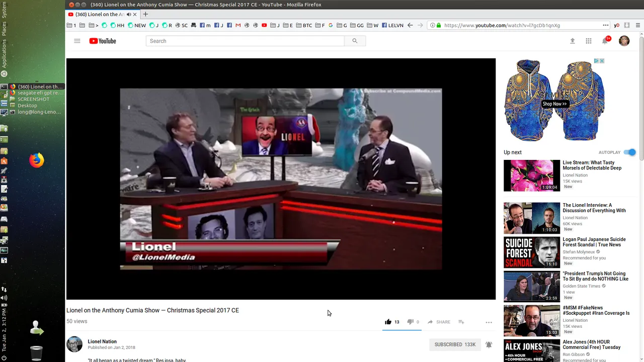Open the System menu
Screen dimensions: 644x362
pyautogui.click(x=4, y=10)
